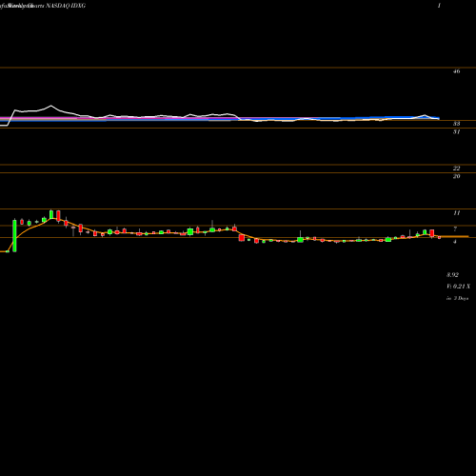Select the 46 price axis label
Screen dimensions: 476x476
point(456,71)
